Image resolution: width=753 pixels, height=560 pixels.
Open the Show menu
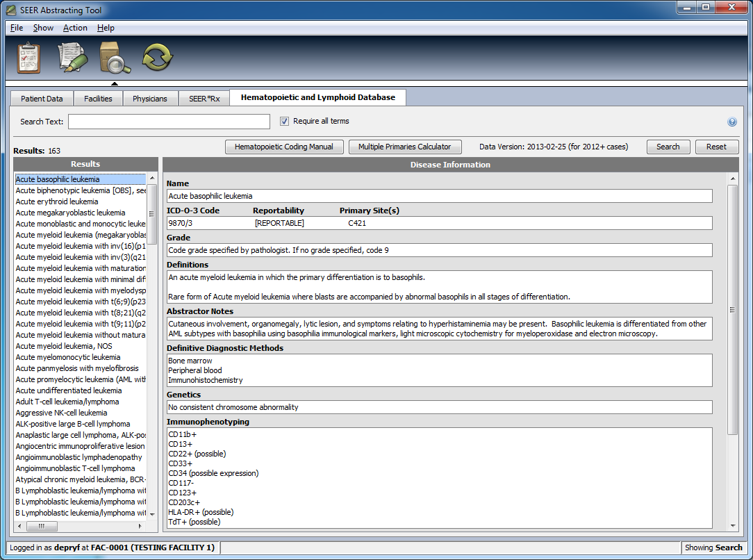(43, 28)
